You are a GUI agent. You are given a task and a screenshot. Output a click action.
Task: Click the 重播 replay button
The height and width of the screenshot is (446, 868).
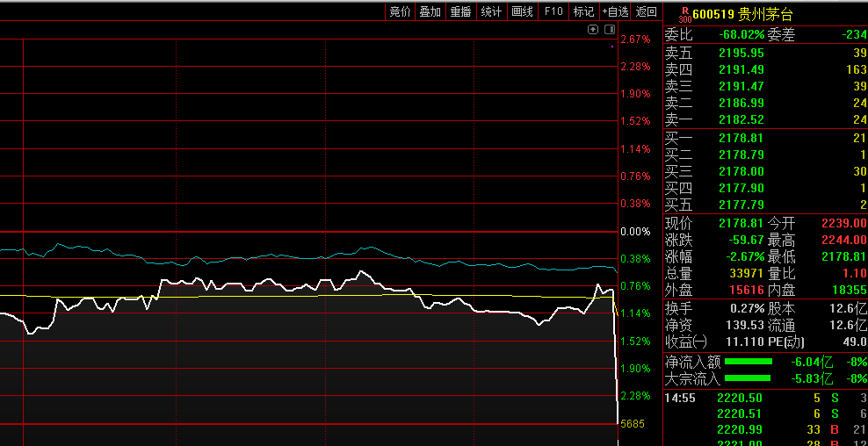point(460,11)
